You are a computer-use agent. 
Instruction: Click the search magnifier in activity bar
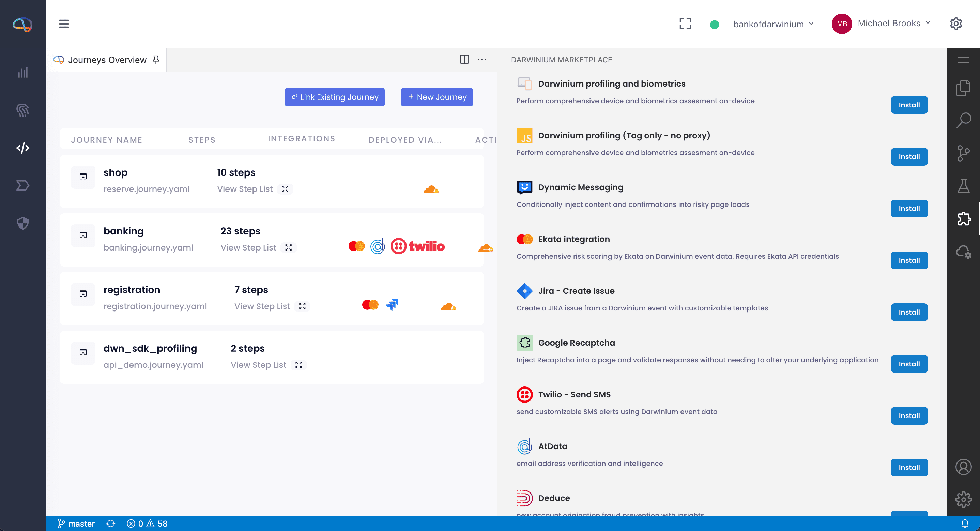tap(963, 120)
